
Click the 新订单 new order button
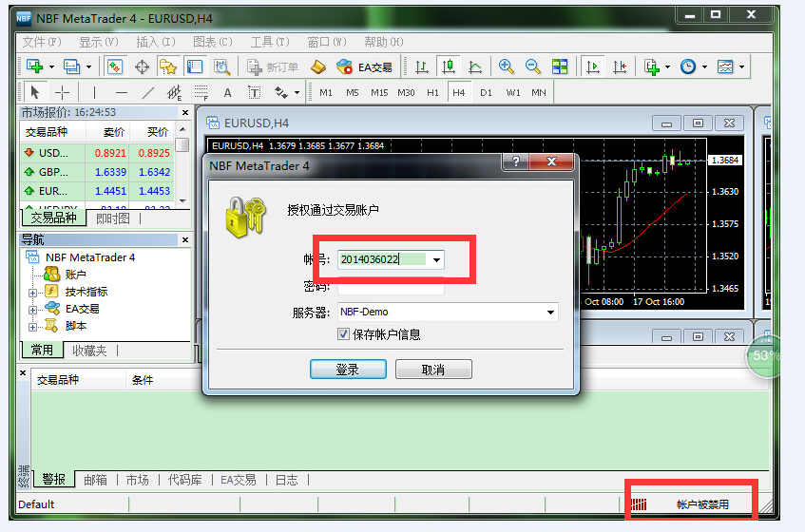coord(273,67)
